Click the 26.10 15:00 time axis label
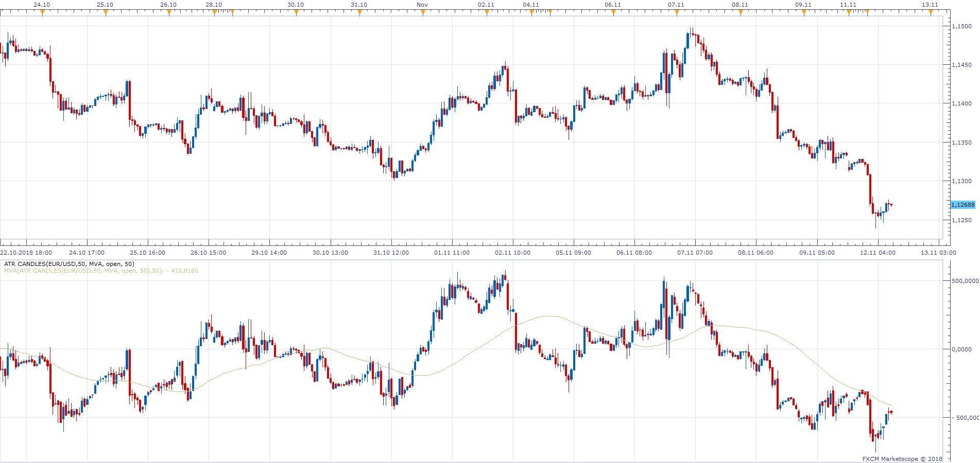Viewport: 980px width, 463px height. tap(209, 253)
